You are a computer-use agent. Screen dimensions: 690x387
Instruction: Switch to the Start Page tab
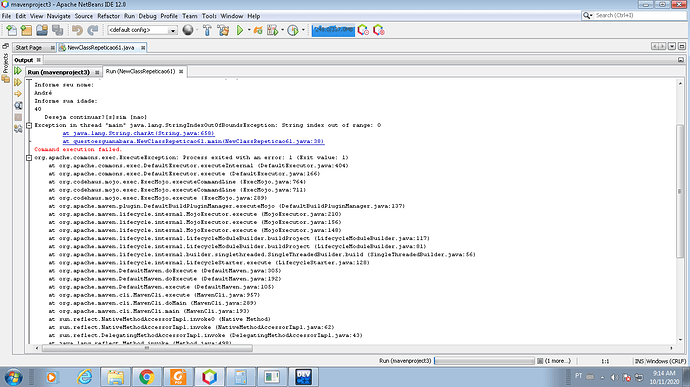point(29,48)
